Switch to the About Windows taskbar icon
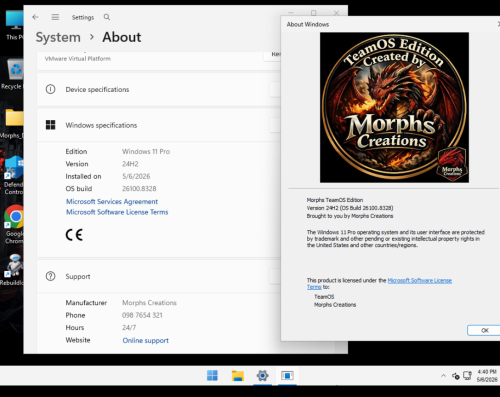 coord(287,376)
